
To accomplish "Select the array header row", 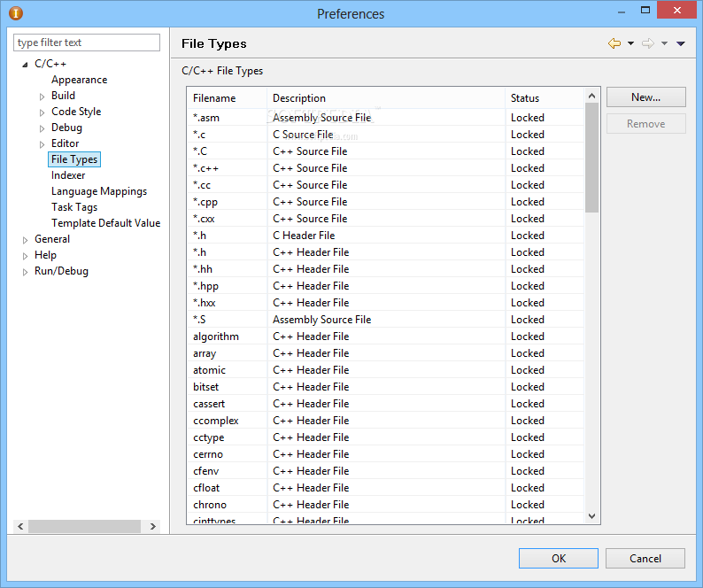I will point(385,353).
